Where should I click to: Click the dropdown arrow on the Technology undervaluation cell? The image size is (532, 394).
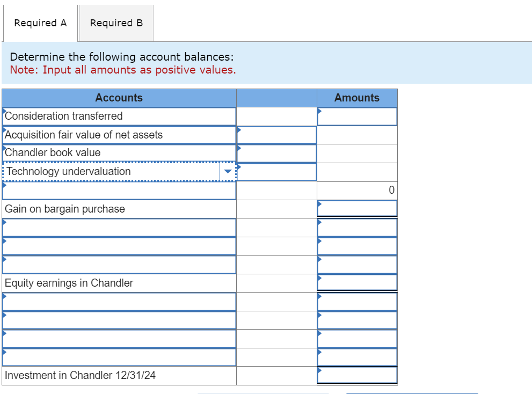[x=228, y=171]
